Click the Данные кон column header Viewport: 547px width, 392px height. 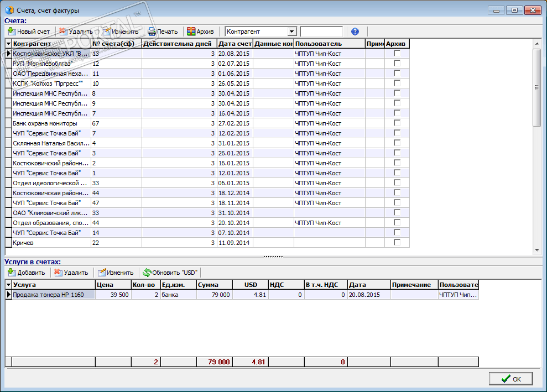[x=273, y=44]
